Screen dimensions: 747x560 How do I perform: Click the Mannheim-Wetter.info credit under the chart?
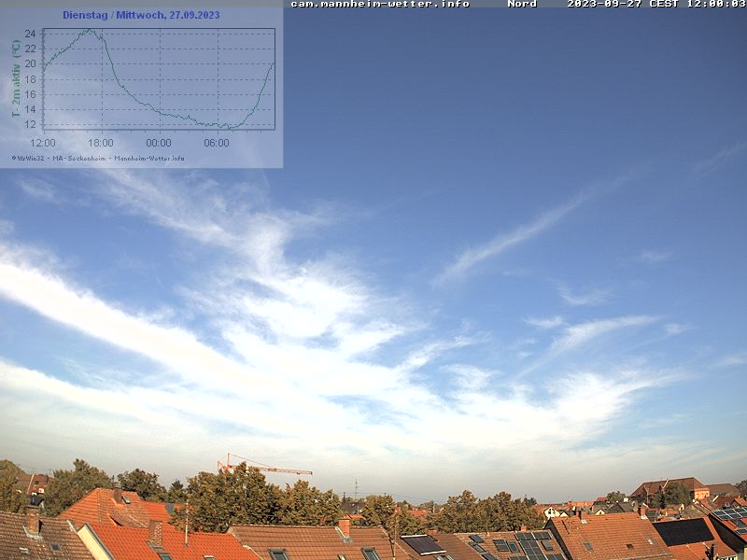pyautogui.click(x=149, y=158)
